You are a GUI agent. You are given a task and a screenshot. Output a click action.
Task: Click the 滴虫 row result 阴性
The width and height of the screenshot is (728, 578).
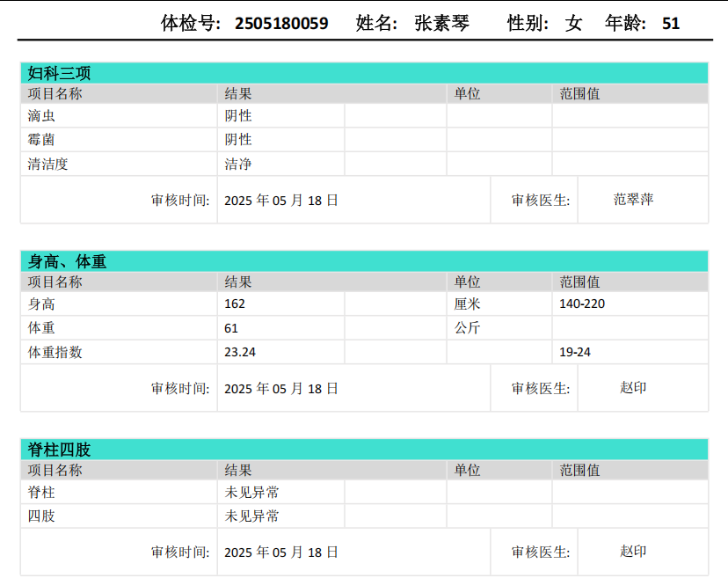tap(238, 116)
